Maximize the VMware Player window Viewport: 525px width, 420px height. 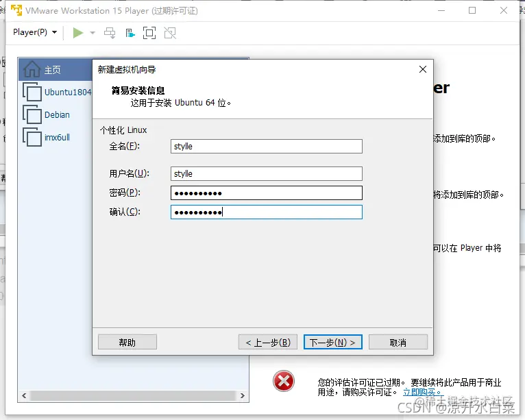472,10
